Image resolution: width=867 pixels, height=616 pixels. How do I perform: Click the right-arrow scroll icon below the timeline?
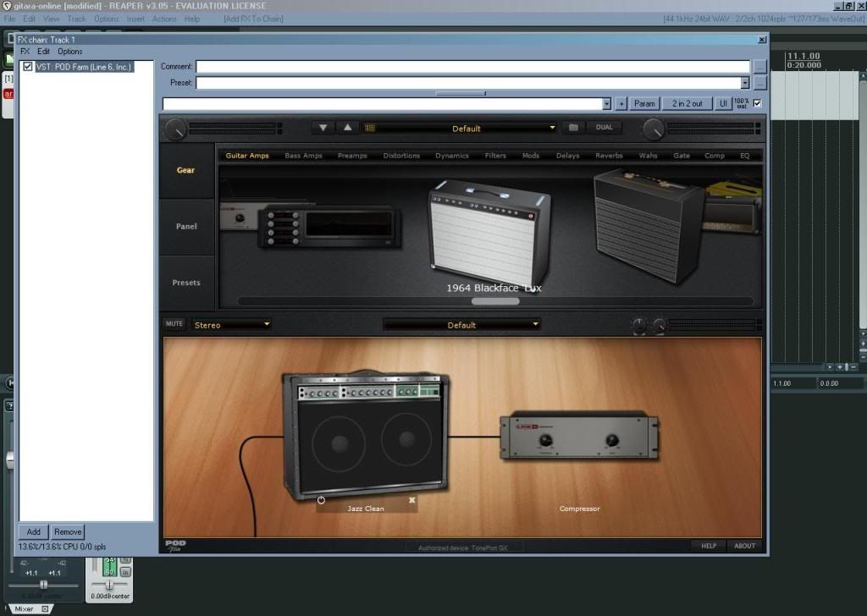pyautogui.click(x=830, y=367)
